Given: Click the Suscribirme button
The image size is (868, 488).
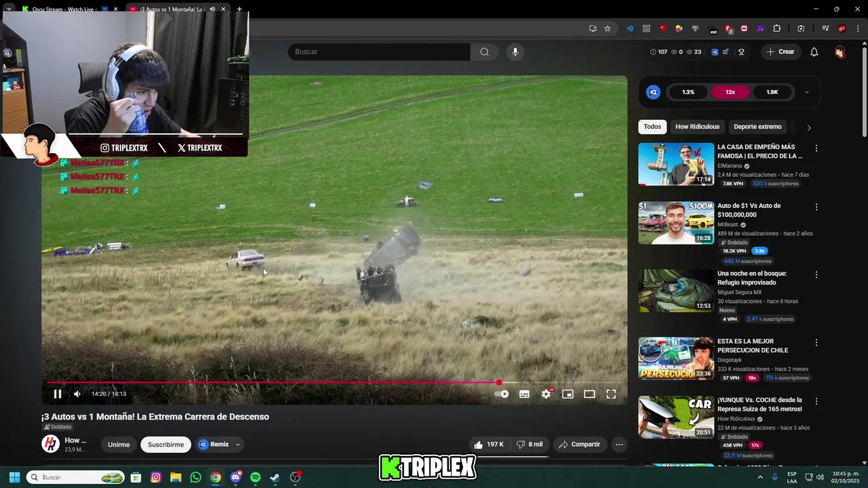Looking at the screenshot, I should coord(166,445).
